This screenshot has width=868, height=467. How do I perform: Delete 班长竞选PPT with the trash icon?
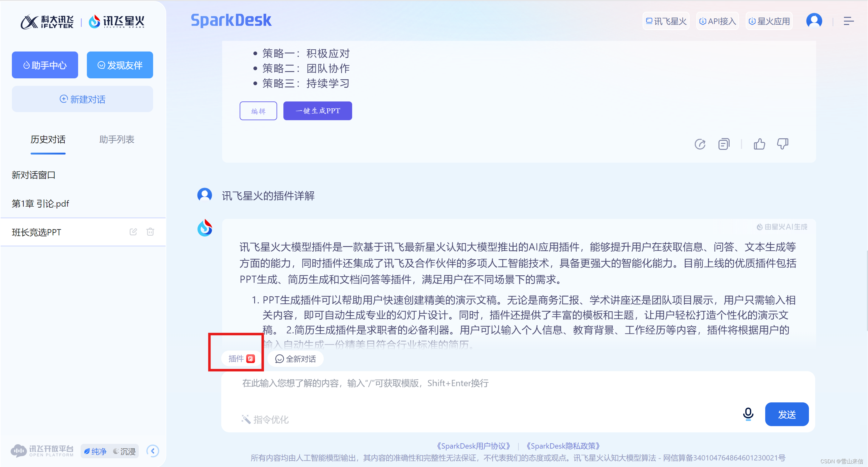point(150,232)
